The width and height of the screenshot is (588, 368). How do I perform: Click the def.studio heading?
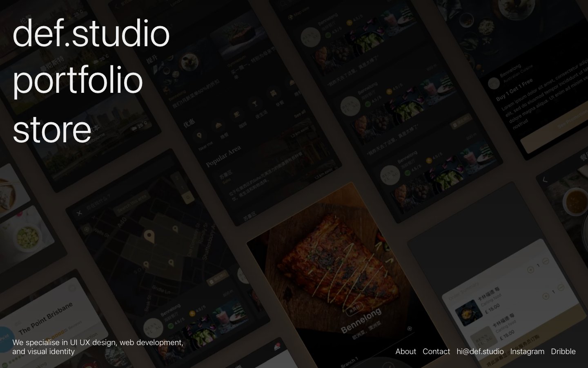tap(91, 34)
